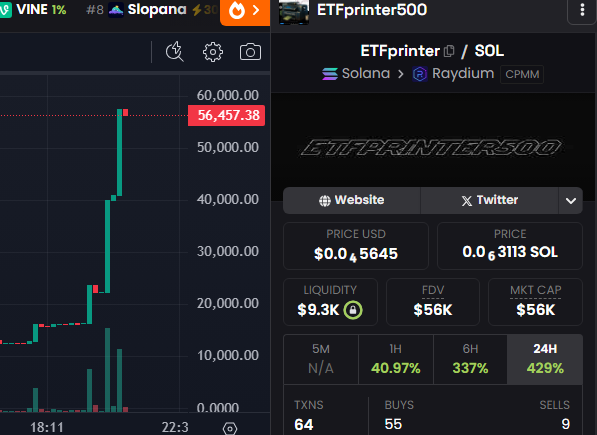597x435 pixels.
Task: Select the 24H timeframe tab
Action: 545,359
